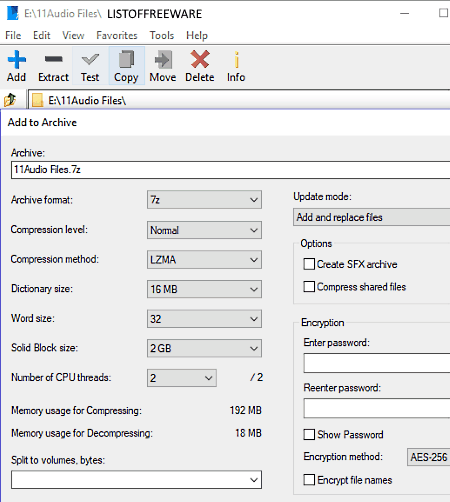Open Update mode dropdown
The image size is (450, 502).
pos(371,217)
